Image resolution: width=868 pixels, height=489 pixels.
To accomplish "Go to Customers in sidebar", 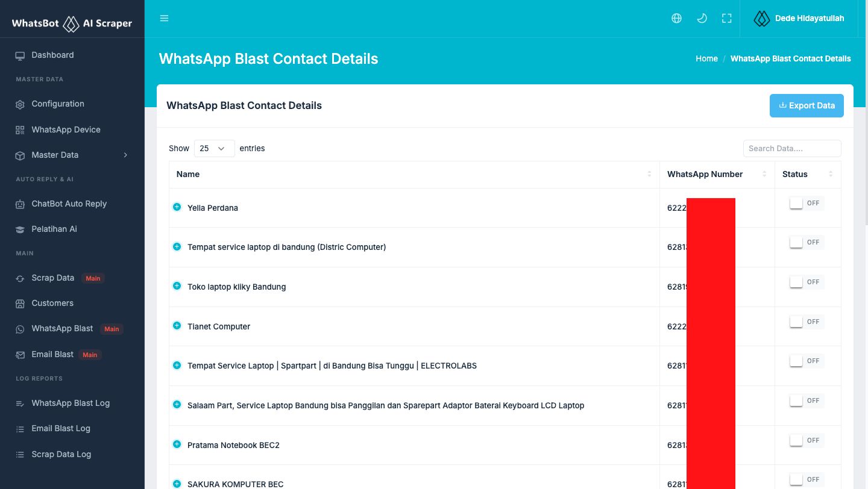I will pos(52,303).
